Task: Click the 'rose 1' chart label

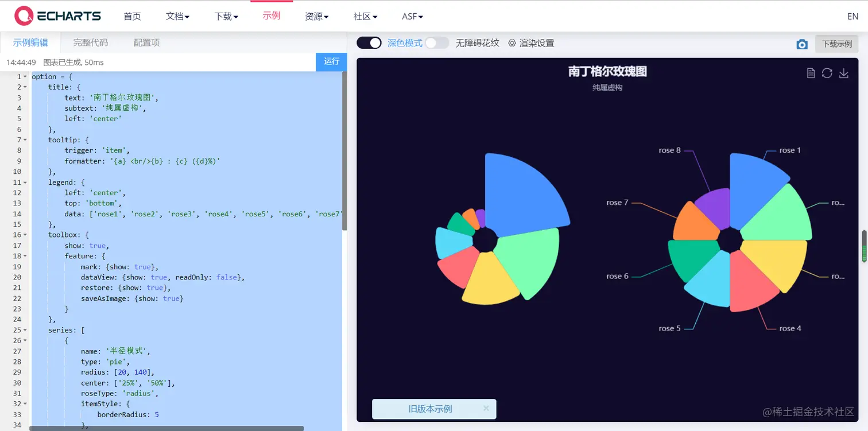Action: pyautogui.click(x=790, y=150)
